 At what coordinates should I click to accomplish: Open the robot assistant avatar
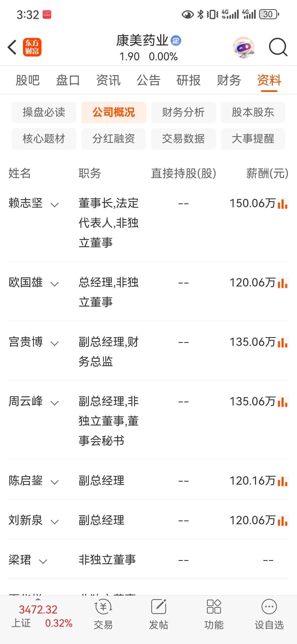244,47
